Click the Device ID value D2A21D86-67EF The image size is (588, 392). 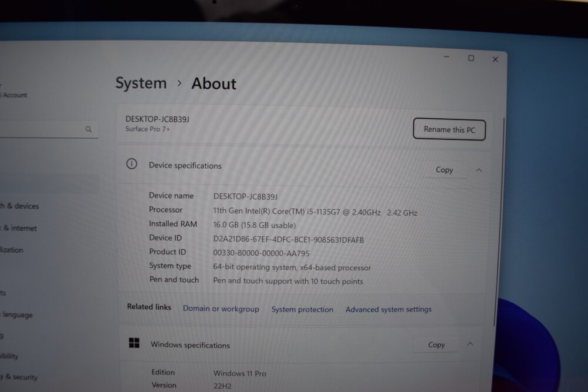288,240
